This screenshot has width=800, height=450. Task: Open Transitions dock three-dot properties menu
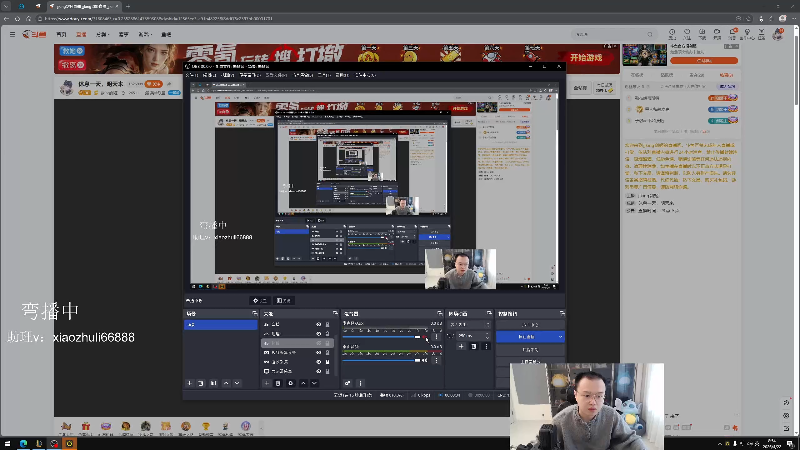coord(486,346)
